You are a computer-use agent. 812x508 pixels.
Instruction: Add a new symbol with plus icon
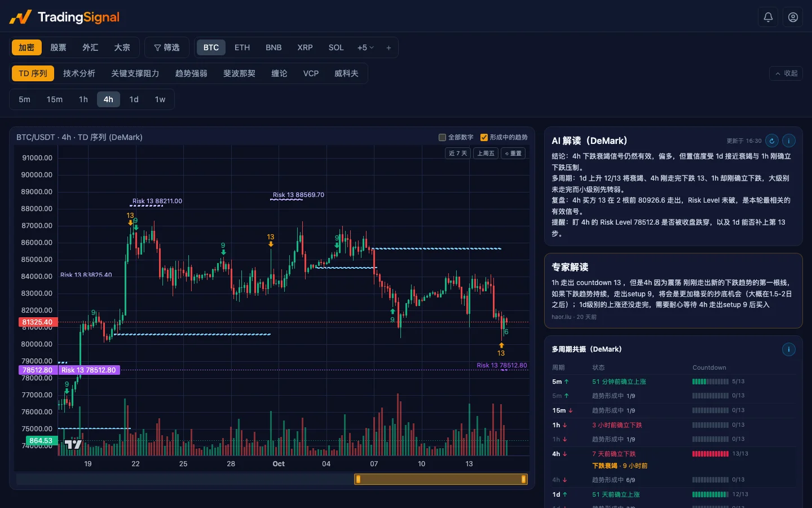pyautogui.click(x=389, y=47)
